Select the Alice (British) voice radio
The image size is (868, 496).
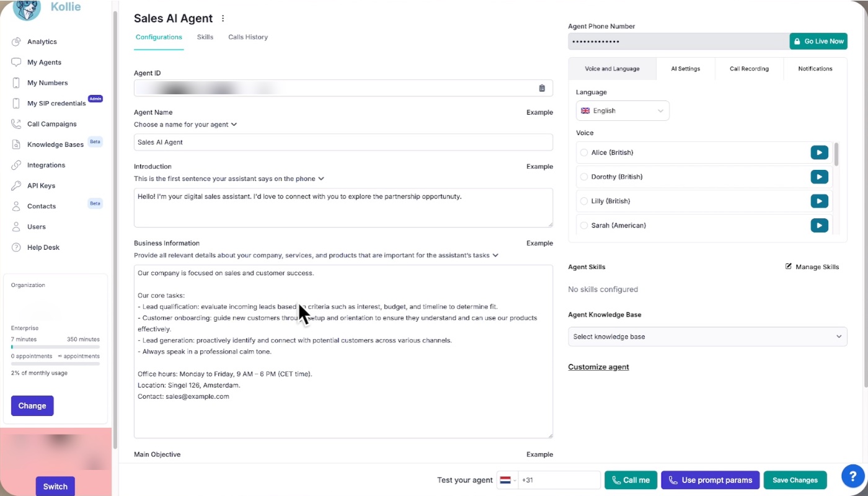[x=584, y=153]
